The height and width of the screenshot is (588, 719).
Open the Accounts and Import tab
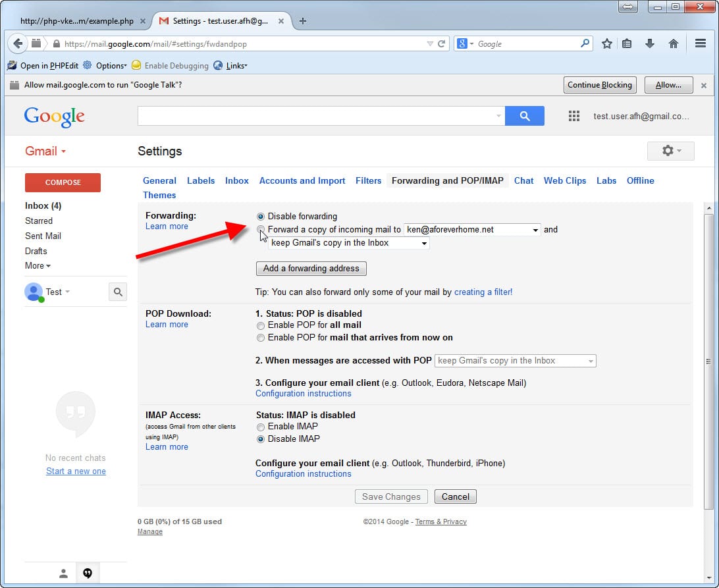(302, 180)
